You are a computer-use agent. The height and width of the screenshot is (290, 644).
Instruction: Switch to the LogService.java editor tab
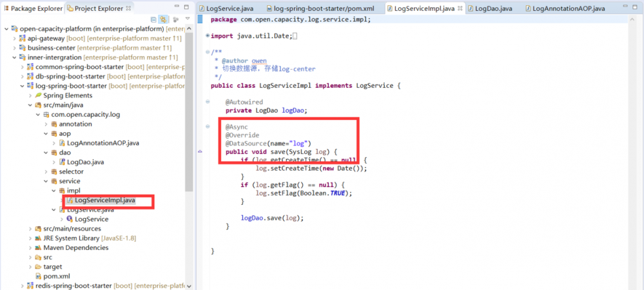[x=226, y=8]
